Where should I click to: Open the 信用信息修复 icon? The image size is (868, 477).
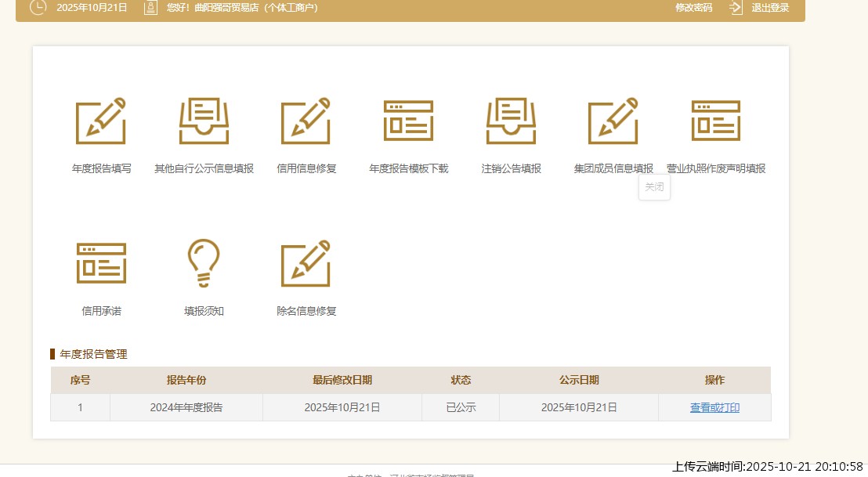[306, 121]
